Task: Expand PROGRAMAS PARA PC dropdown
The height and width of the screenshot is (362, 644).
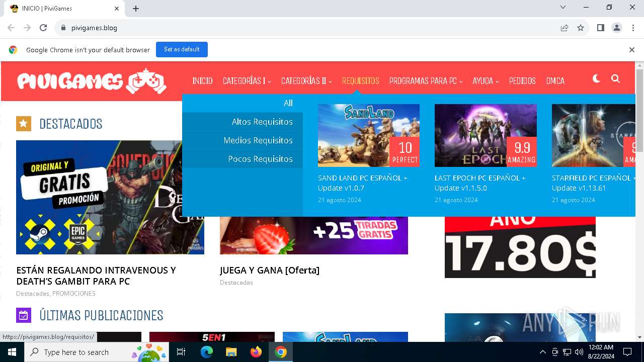Action: tap(426, 81)
